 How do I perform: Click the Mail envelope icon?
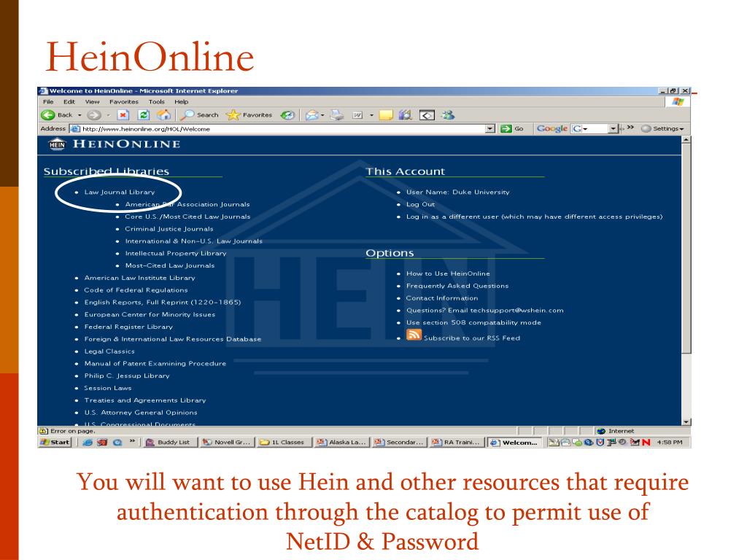tap(311, 114)
